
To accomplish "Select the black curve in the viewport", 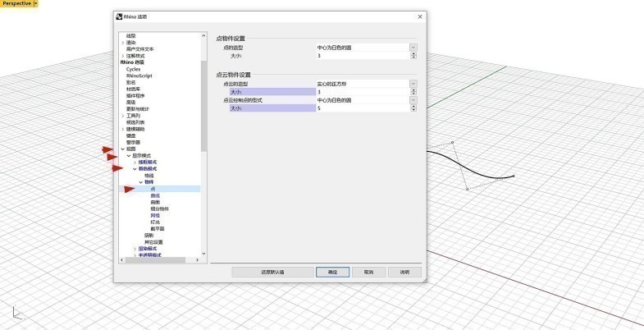I will click(470, 167).
